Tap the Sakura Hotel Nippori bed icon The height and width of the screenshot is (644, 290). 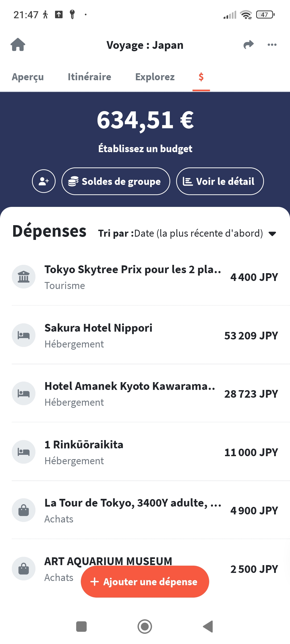pos(24,335)
